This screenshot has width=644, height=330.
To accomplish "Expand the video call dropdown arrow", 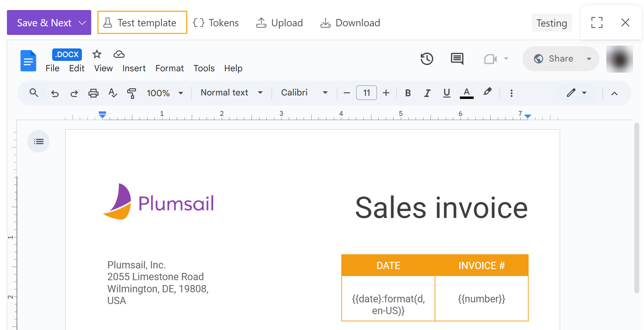I will pos(506,58).
